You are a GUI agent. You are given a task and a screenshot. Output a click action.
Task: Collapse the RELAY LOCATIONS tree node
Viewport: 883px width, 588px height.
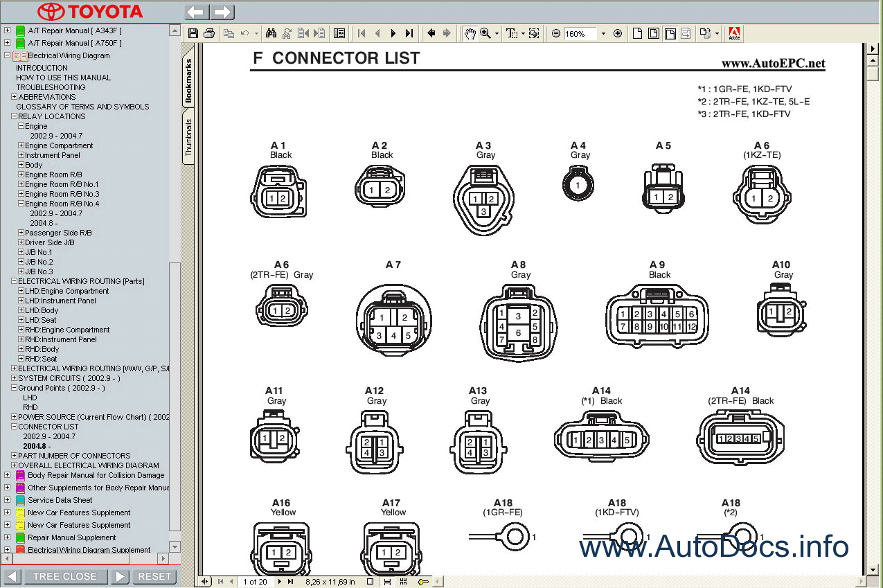(14, 116)
